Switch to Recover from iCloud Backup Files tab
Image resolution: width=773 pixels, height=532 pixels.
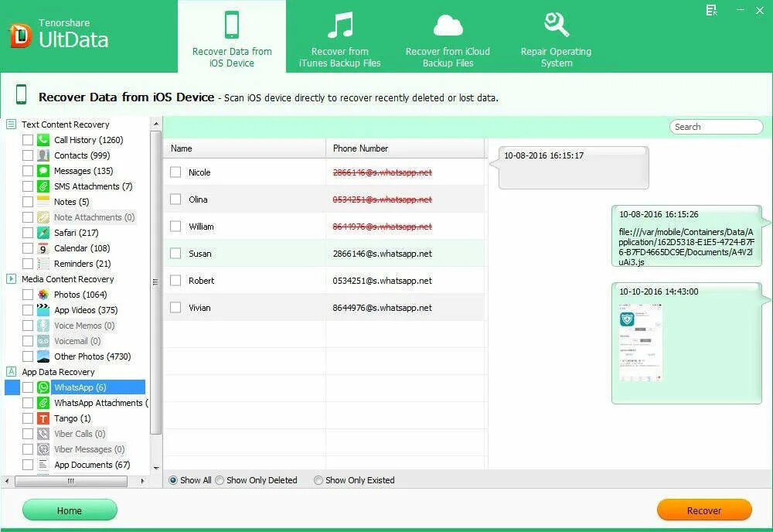coord(448,37)
